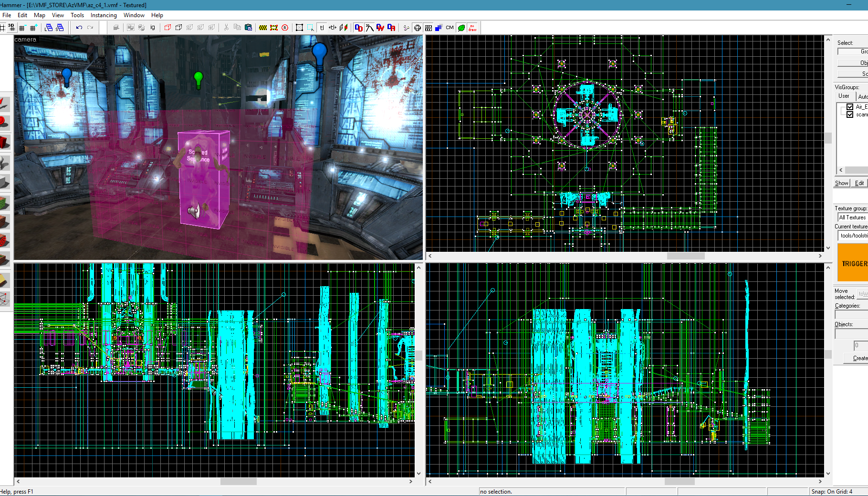This screenshot has height=496, width=868.
Task: Click the Cut scissors icon
Action: tap(226, 28)
